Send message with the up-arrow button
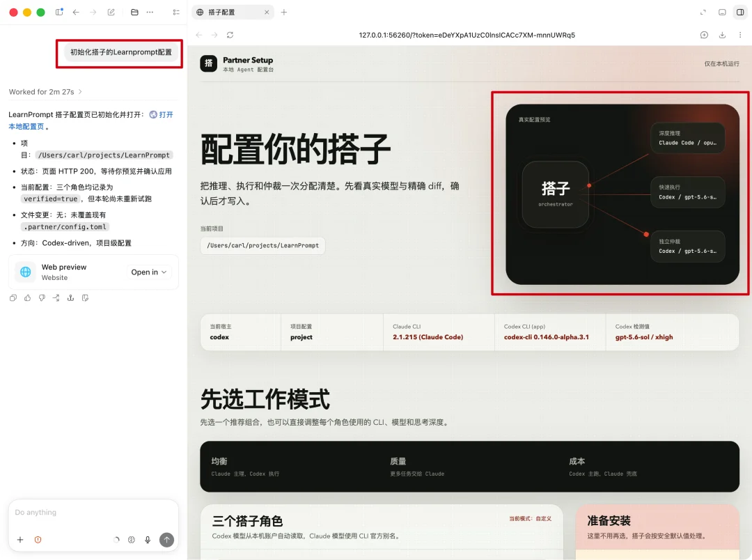 (x=166, y=540)
